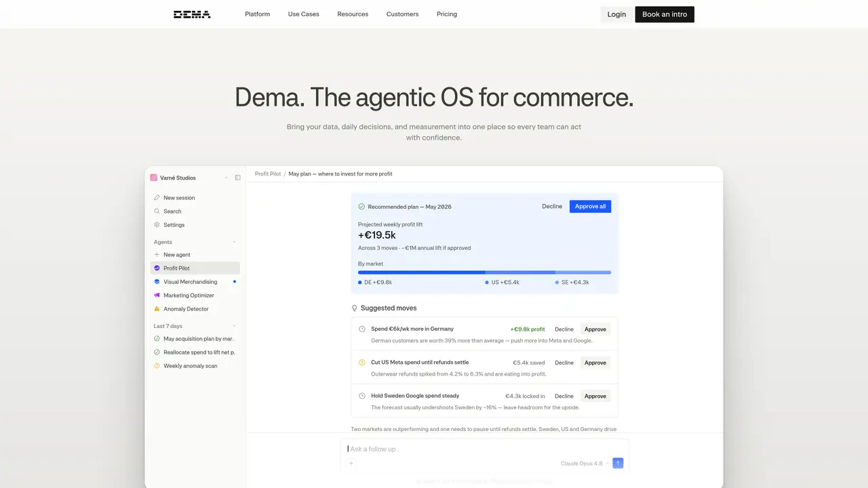
Task: Go to the Pricing menu item
Action: pyautogui.click(x=447, y=14)
